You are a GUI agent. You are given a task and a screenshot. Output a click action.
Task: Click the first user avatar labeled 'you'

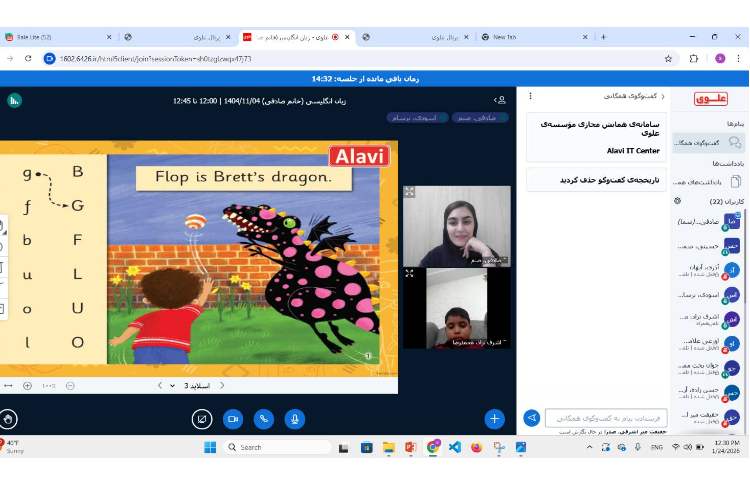(x=732, y=221)
